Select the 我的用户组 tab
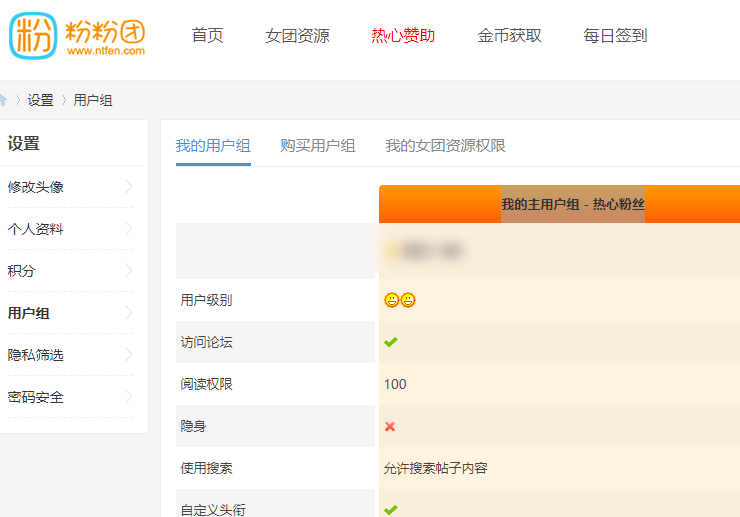This screenshot has width=740, height=517. [213, 145]
